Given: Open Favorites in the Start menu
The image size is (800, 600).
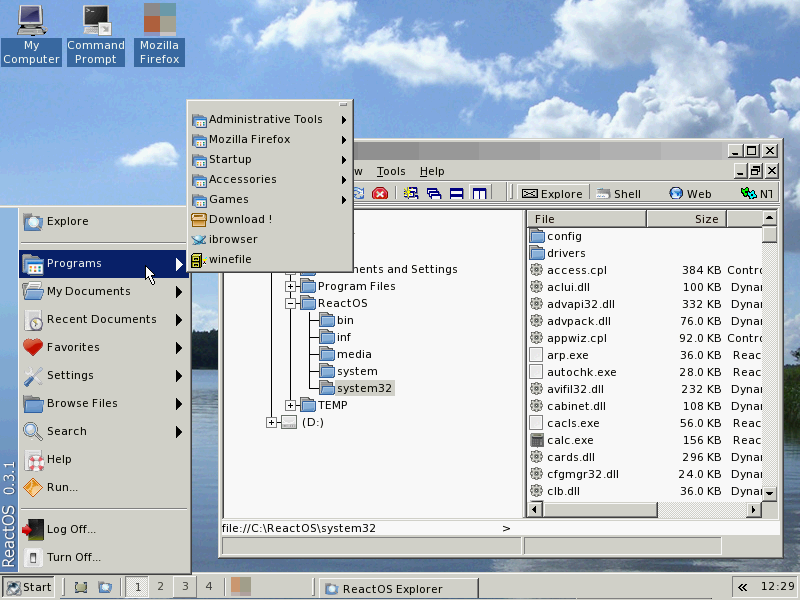Looking at the screenshot, I should pyautogui.click(x=103, y=347).
